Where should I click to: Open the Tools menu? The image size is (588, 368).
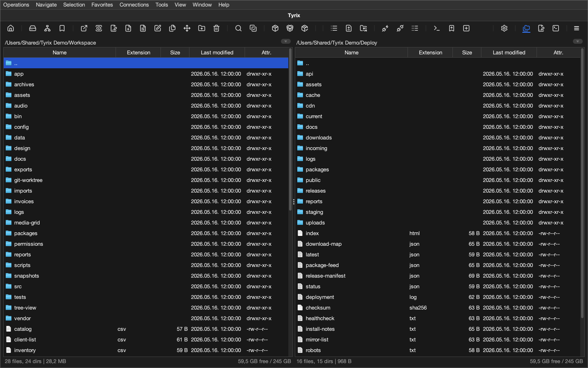point(162,5)
